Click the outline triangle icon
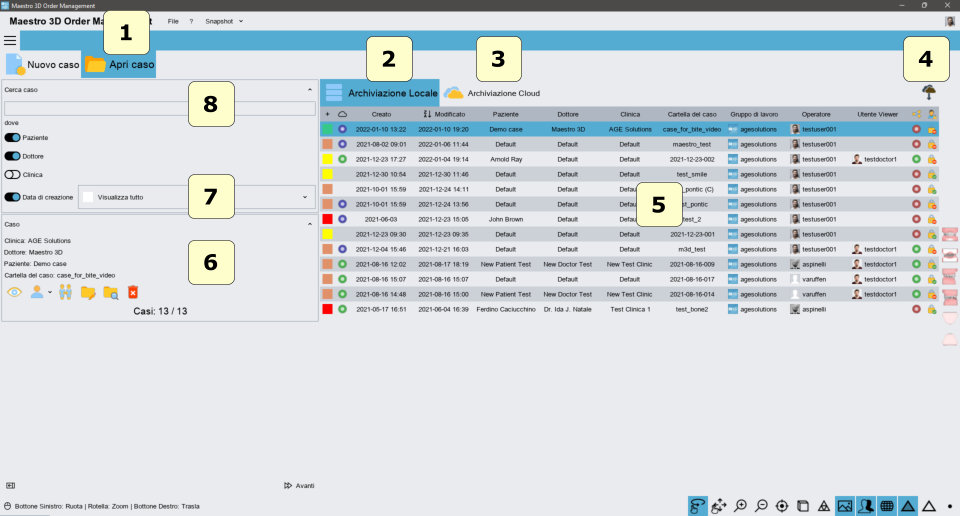960x516 pixels. 929,506
